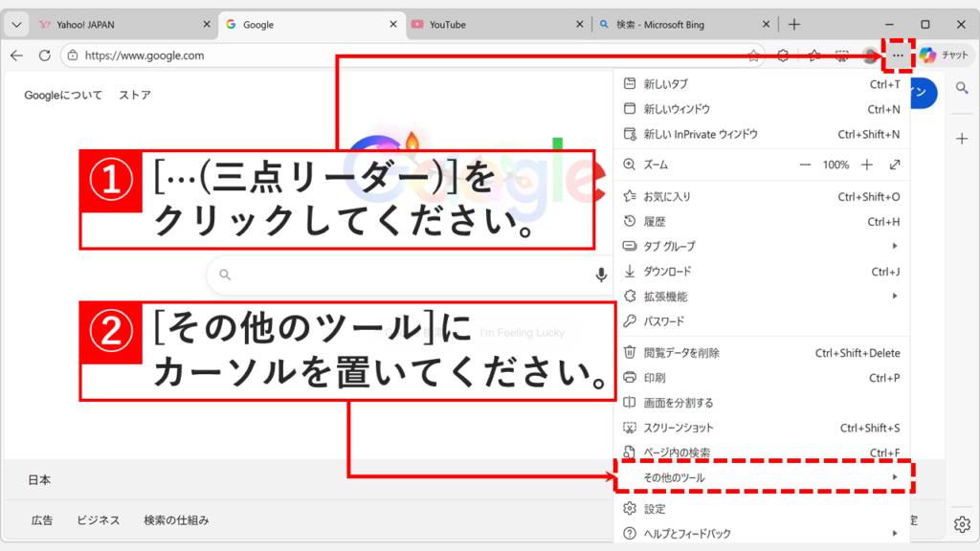Open search from the right Edge sidebar
The width and height of the screenshot is (980, 551).
click(x=962, y=89)
